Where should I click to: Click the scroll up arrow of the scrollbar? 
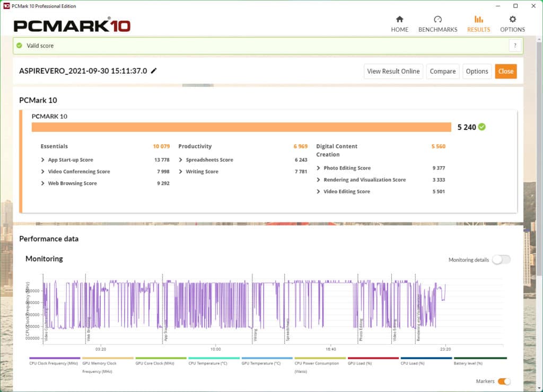tap(539, 39)
